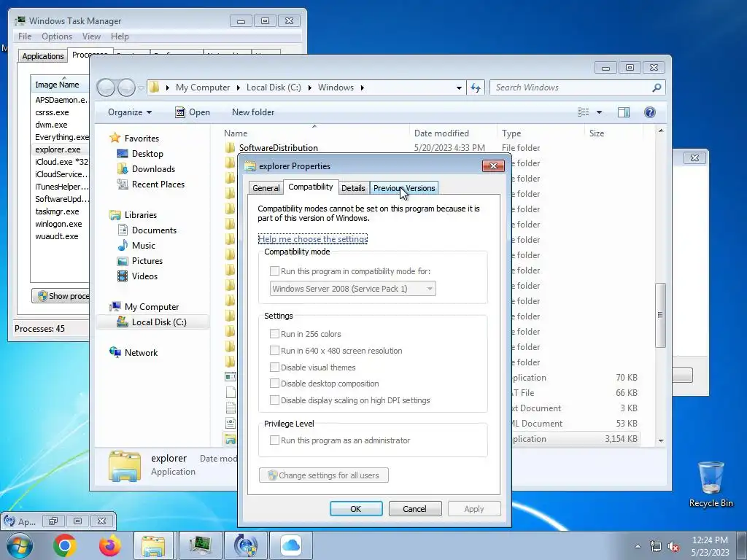The image size is (747, 560).
Task: Click the refresh icon next to address bar
Action: [476, 87]
